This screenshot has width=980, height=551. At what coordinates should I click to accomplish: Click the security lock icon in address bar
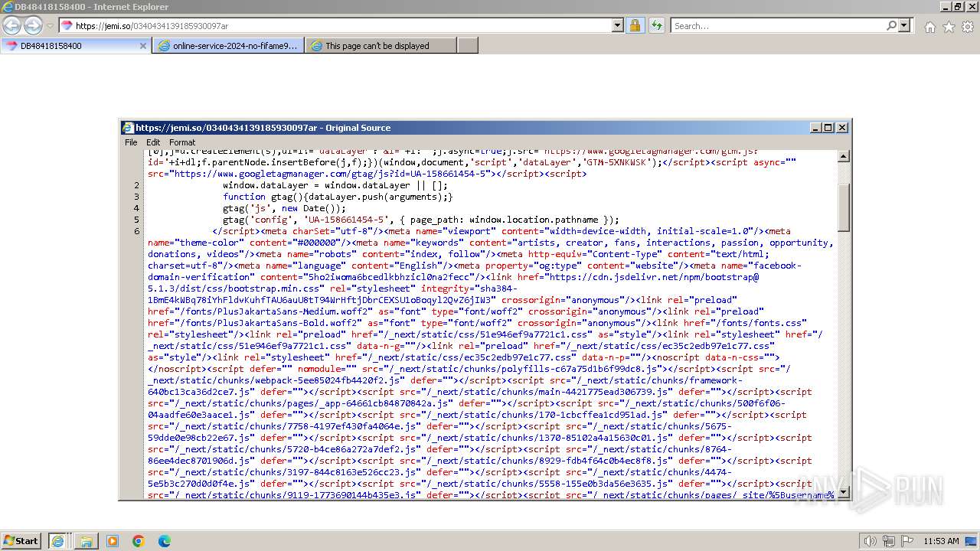(635, 25)
